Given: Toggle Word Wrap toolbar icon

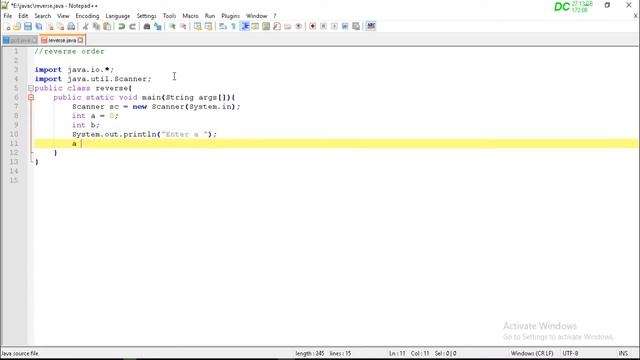Looking at the screenshot, I should (x=222, y=27).
